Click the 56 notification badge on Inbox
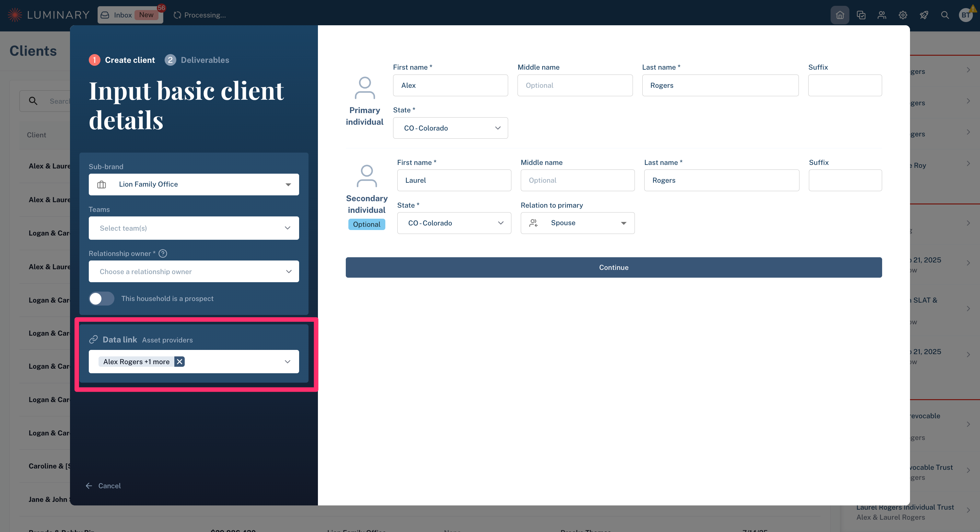 [161, 7]
